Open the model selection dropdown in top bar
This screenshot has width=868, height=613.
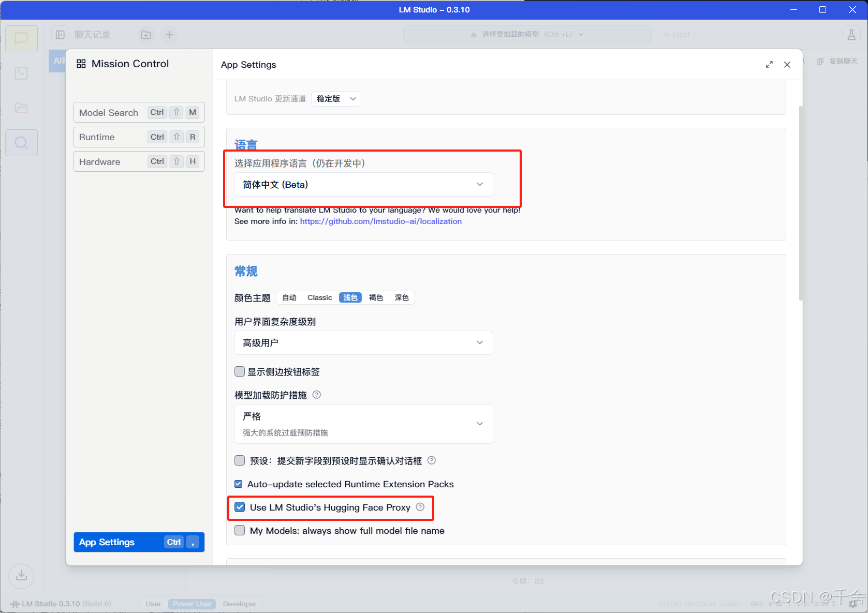pos(527,35)
